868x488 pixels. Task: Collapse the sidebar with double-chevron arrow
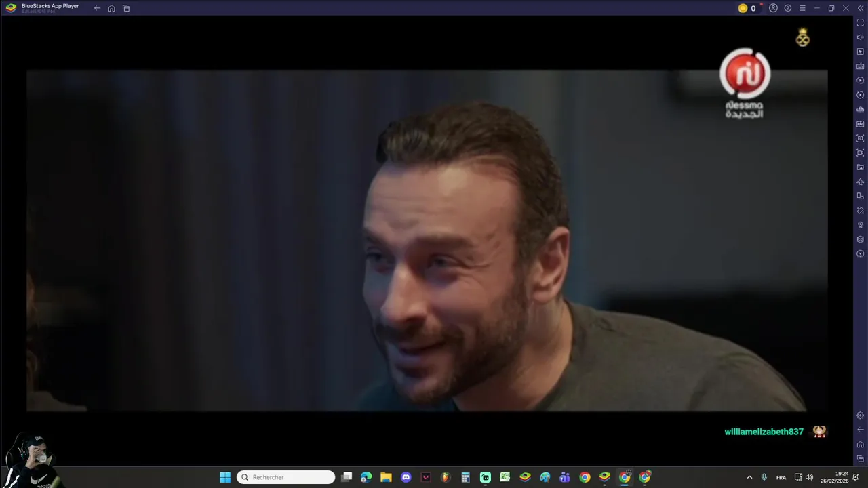pyautogui.click(x=861, y=8)
